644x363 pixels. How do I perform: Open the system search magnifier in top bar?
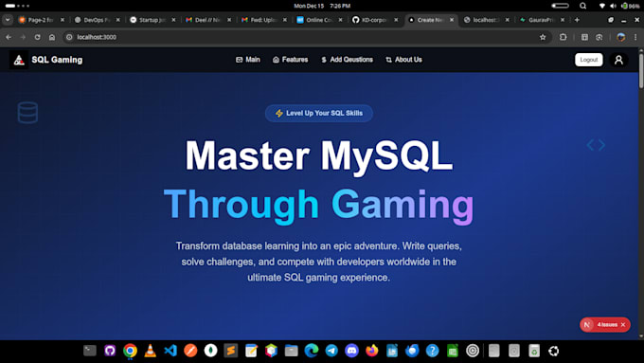(582, 6)
